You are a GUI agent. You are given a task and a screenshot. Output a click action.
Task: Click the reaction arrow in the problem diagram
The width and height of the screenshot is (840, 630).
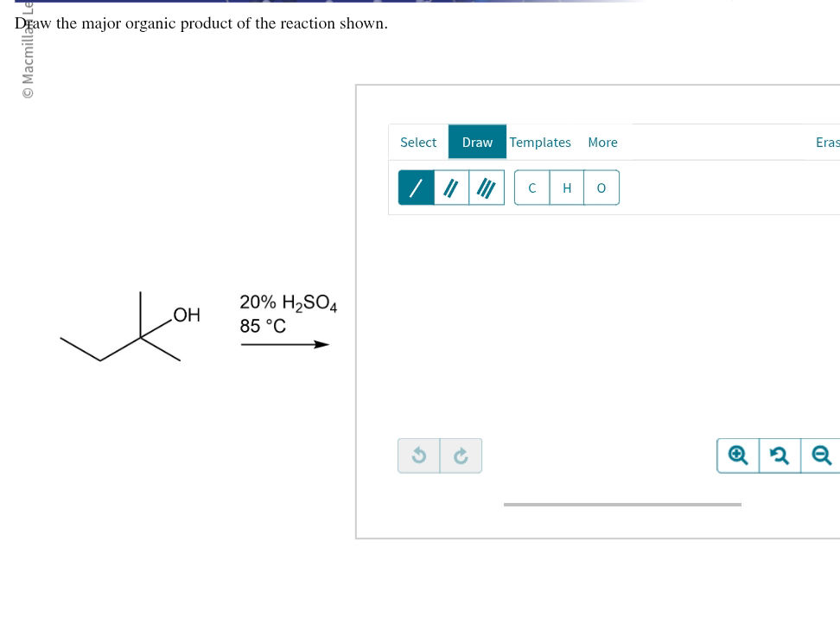coord(285,344)
